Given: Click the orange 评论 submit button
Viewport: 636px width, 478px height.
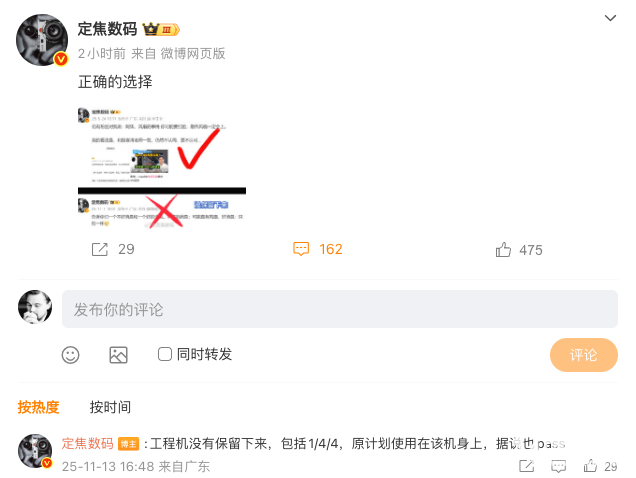Looking at the screenshot, I should coord(584,355).
